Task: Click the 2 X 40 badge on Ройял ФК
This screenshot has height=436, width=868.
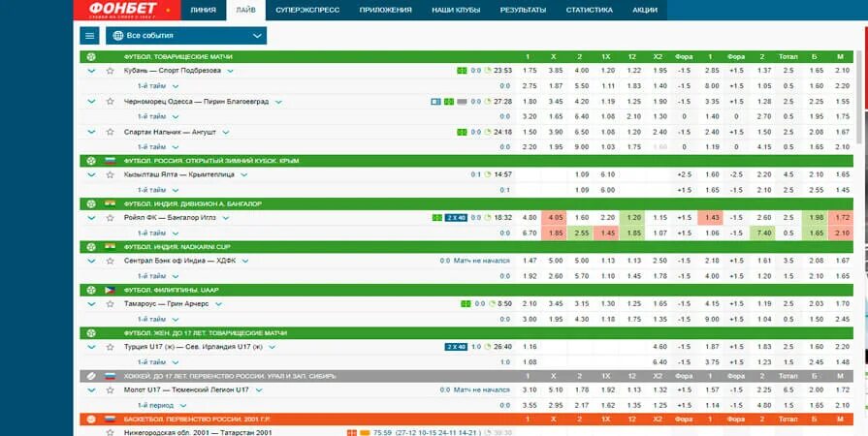Action: click(x=456, y=218)
